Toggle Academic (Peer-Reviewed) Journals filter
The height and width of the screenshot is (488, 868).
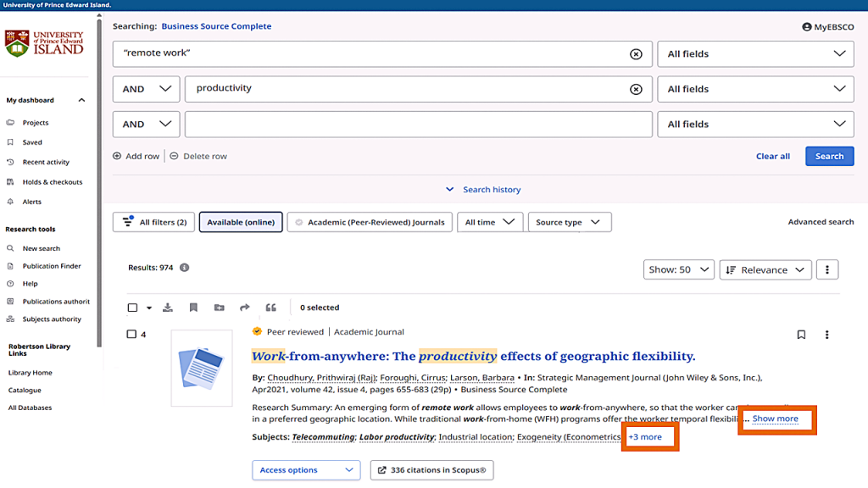(370, 222)
